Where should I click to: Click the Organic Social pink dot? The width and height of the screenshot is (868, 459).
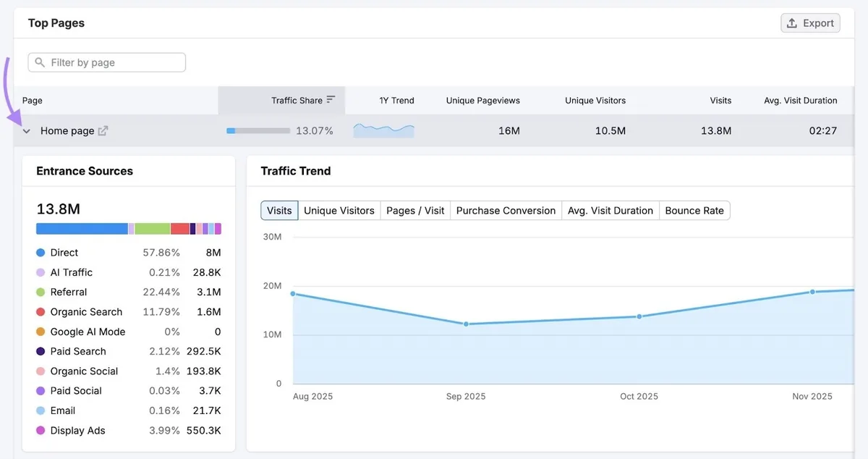coord(41,371)
